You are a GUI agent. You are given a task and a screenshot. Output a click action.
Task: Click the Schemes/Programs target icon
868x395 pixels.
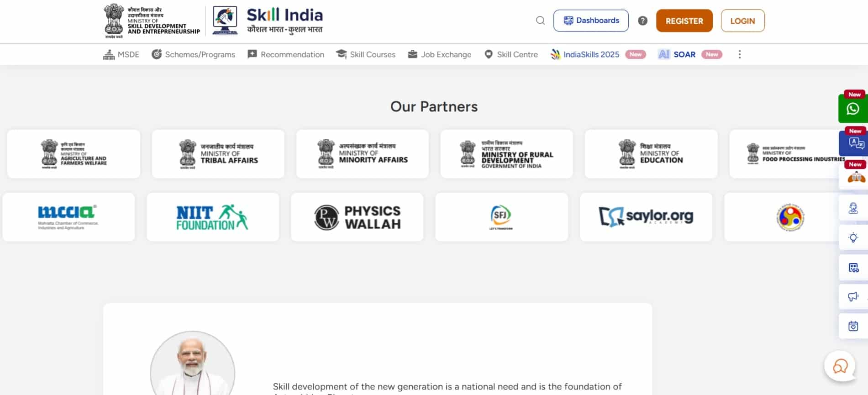tap(157, 54)
